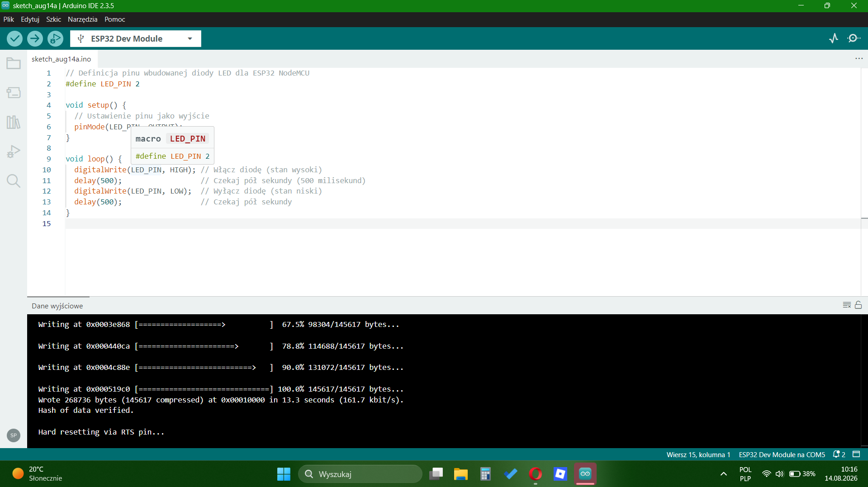Click line number 10 in the gutter
The width and height of the screenshot is (868, 487).
(47, 170)
